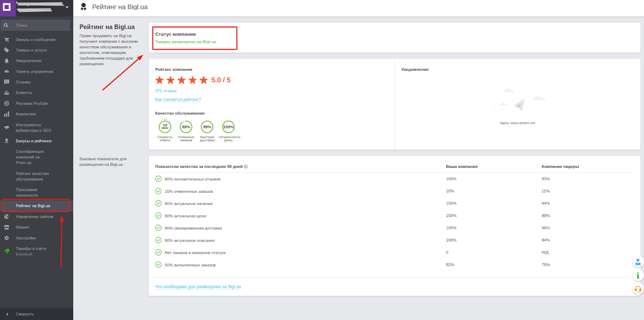Click the collapse chevron next to Свернуть

tap(7, 314)
